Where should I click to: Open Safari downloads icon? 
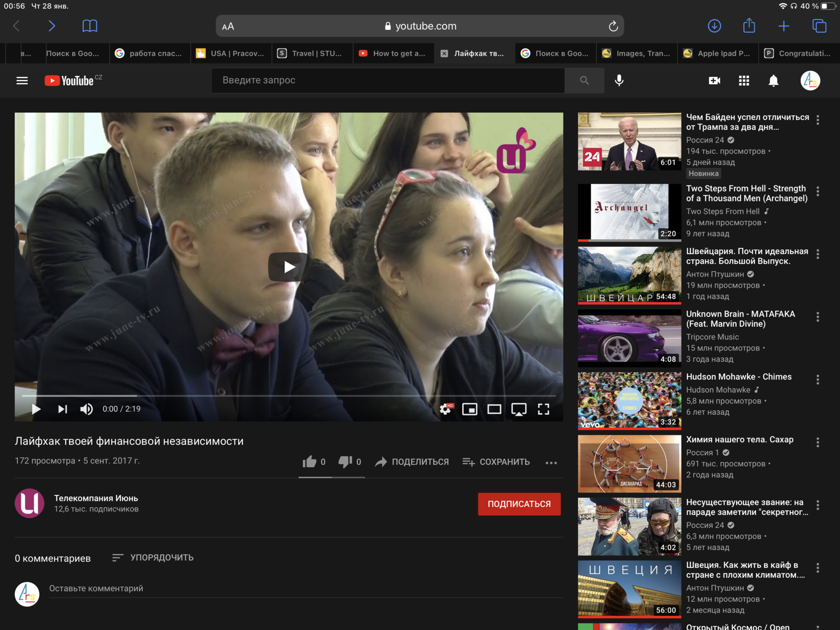pos(714,26)
